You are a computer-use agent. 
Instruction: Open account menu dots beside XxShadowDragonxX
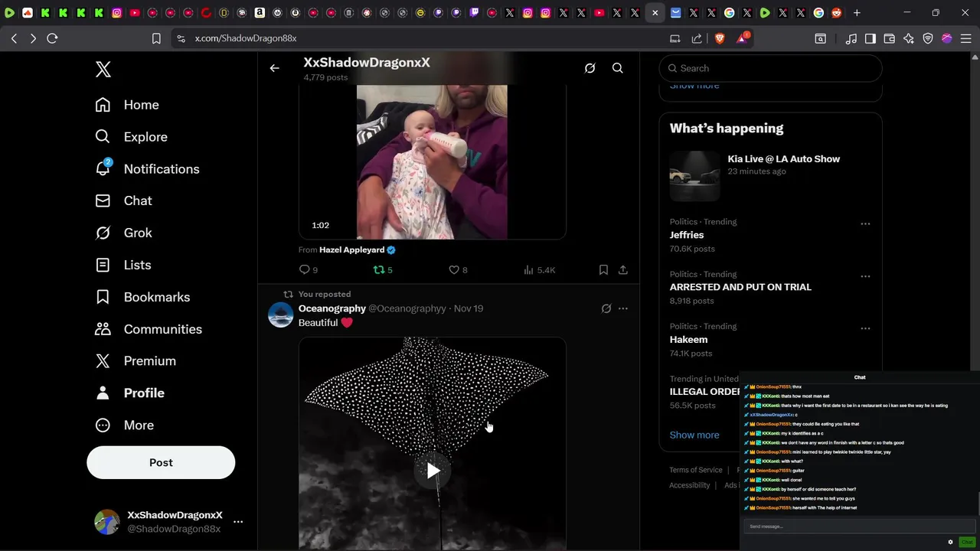(238, 522)
